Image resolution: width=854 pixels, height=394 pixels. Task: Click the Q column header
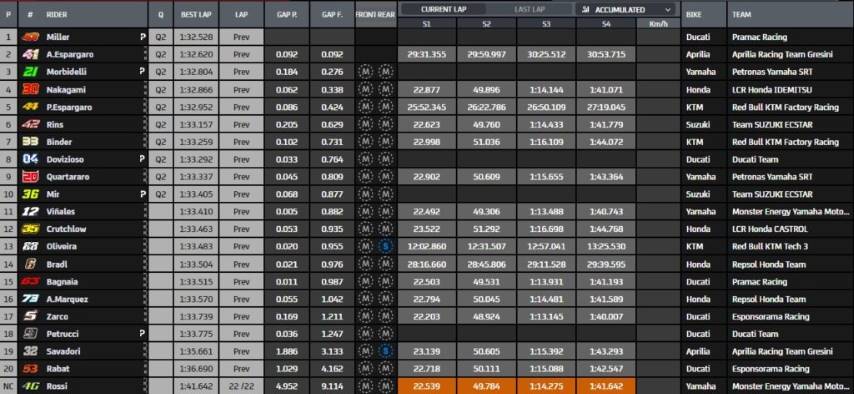point(161,15)
